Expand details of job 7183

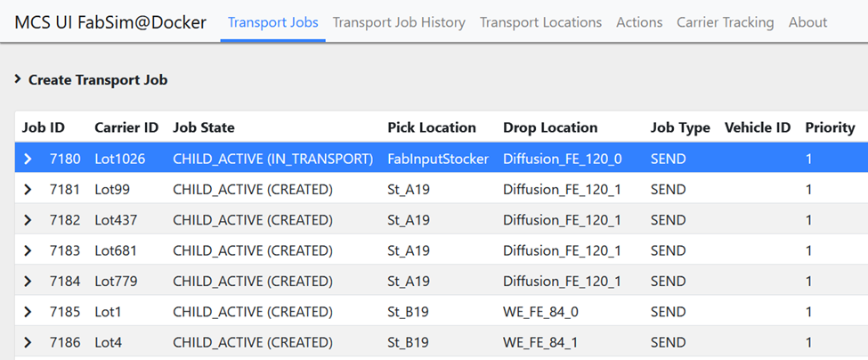coord(28,250)
